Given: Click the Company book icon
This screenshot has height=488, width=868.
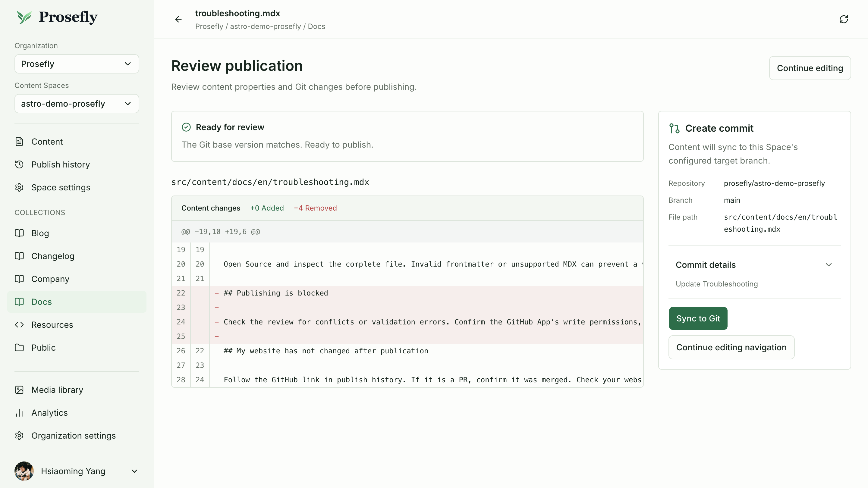Looking at the screenshot, I should point(19,279).
